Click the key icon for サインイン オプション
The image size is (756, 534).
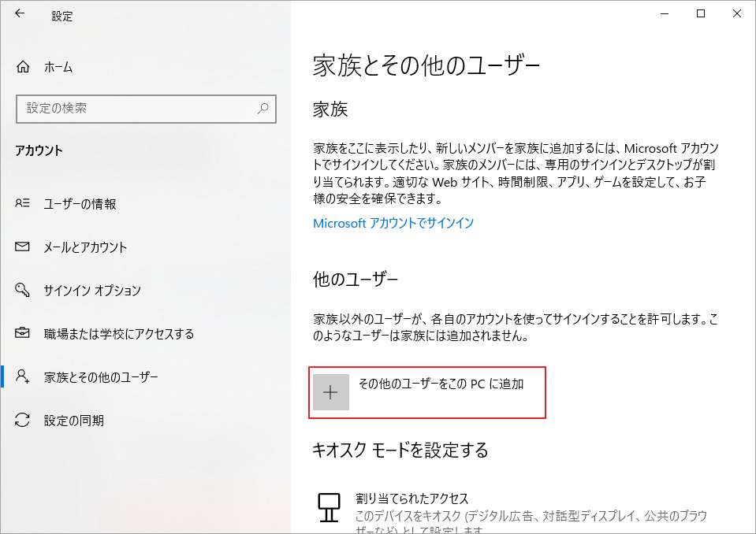pyautogui.click(x=22, y=290)
